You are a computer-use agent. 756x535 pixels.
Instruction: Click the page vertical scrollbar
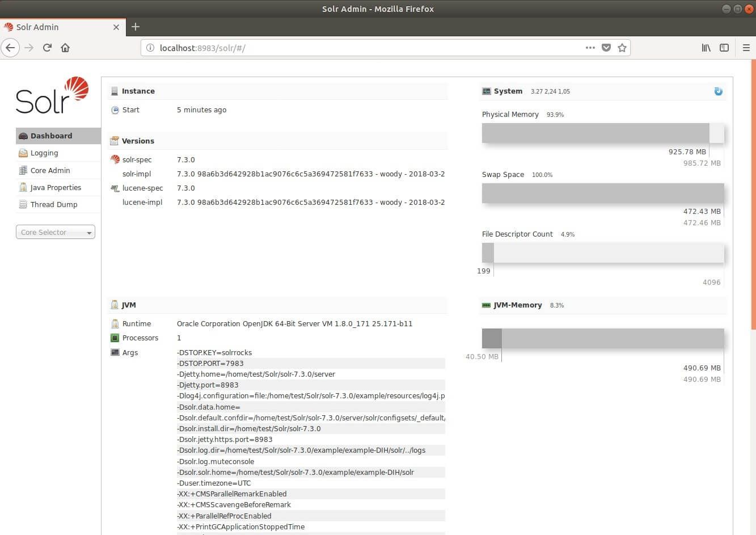(x=753, y=194)
